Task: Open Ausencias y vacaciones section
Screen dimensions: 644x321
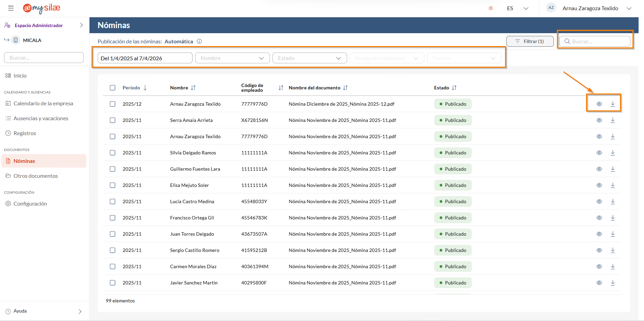Action: 41,118
